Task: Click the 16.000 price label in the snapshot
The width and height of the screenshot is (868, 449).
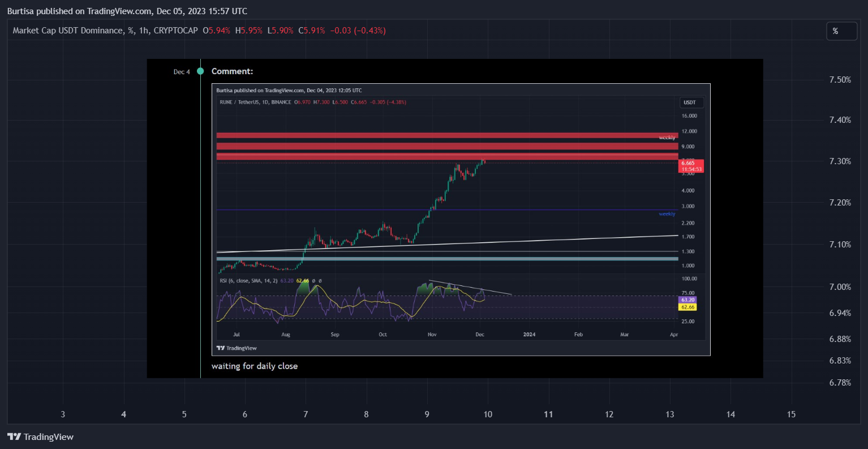Action: pos(689,116)
